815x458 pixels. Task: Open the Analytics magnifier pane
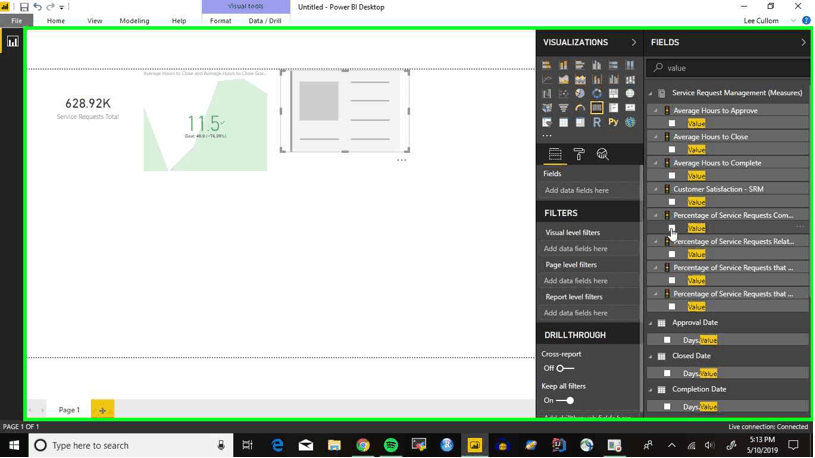coord(602,154)
